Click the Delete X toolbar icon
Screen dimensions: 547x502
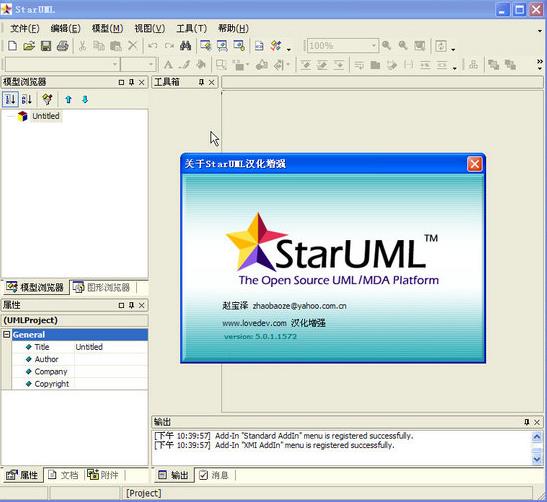(133, 46)
